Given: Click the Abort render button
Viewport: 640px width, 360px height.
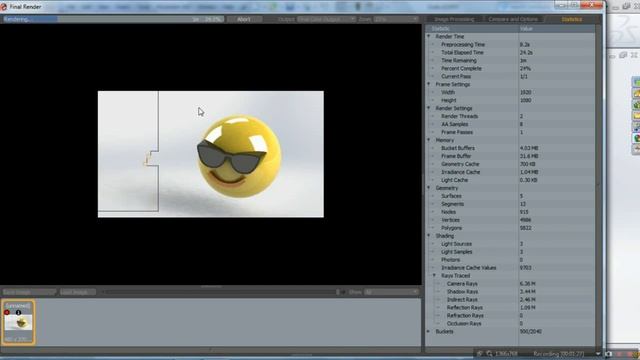Looking at the screenshot, I should [244, 19].
